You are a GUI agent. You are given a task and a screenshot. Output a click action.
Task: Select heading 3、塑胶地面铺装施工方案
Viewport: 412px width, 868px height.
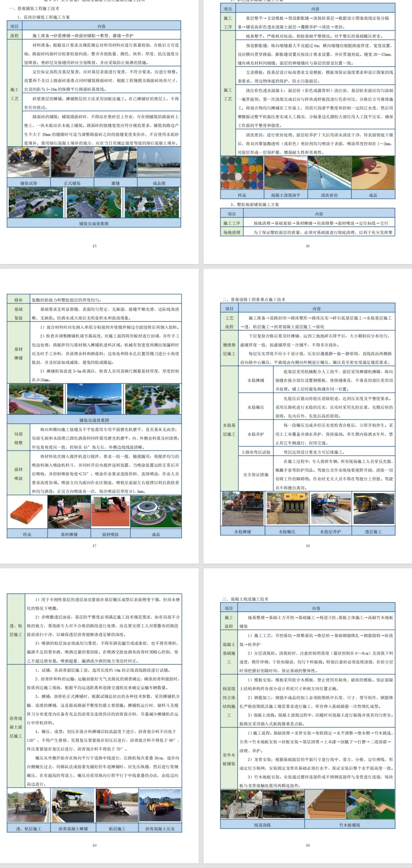(x=254, y=205)
